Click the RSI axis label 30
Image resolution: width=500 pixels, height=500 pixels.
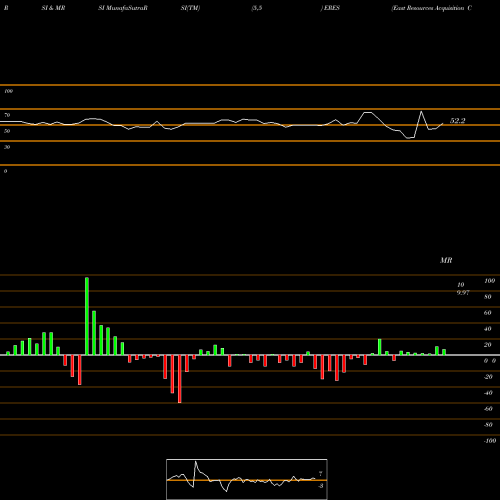tap(7, 147)
